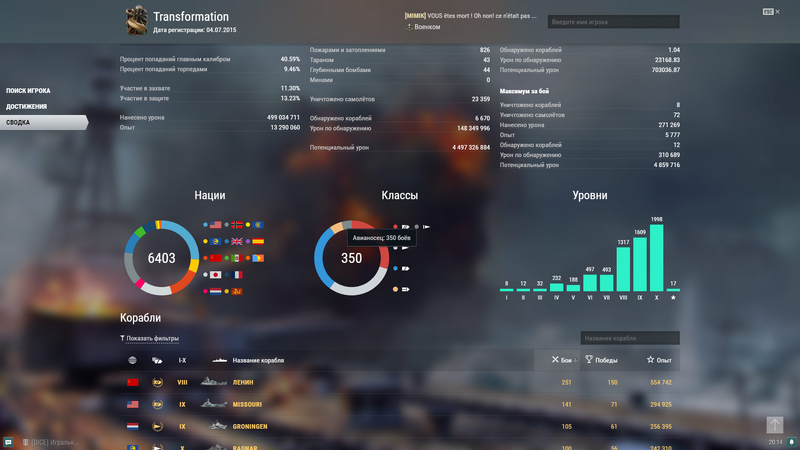The width and height of the screenshot is (800, 450).
Task: Click the Japan flag in Nations legend
Action: point(216,274)
